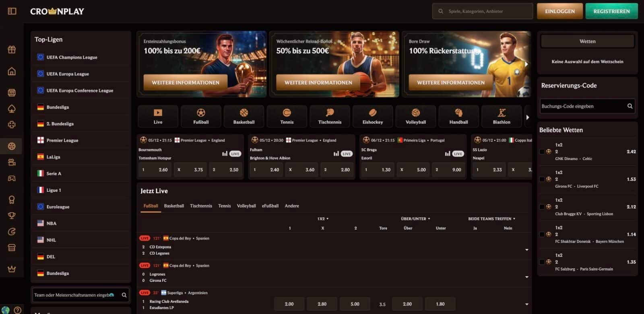Click the gift box icon in left sidebar
The height and width of the screenshot is (314, 644).
coord(12,49)
